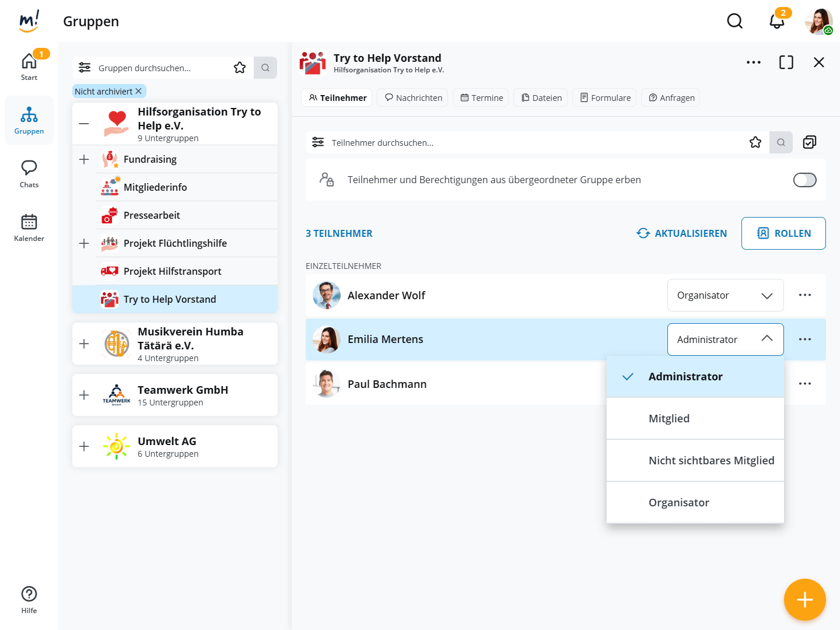Open Chats in the left sidebar
Viewport: 840px width, 630px height.
click(29, 174)
